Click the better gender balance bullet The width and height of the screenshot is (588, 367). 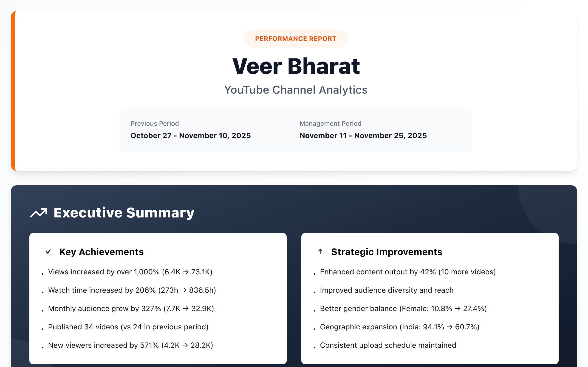coord(403,309)
